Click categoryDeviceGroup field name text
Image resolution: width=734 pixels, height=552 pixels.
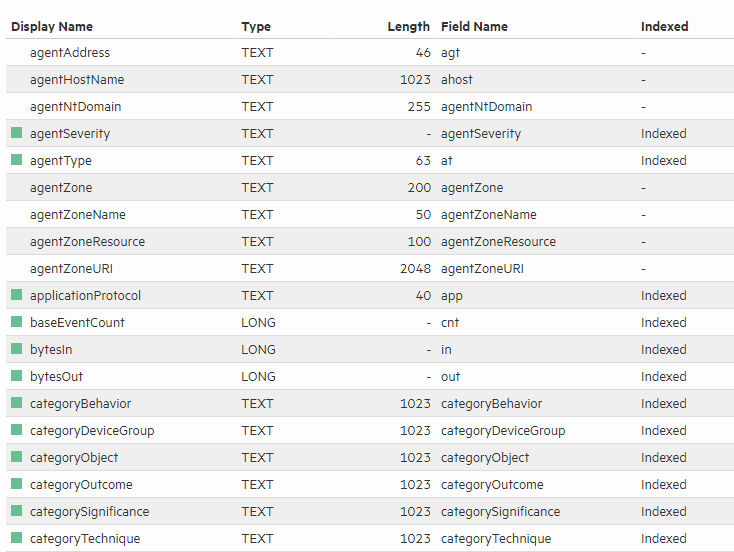[x=503, y=430]
